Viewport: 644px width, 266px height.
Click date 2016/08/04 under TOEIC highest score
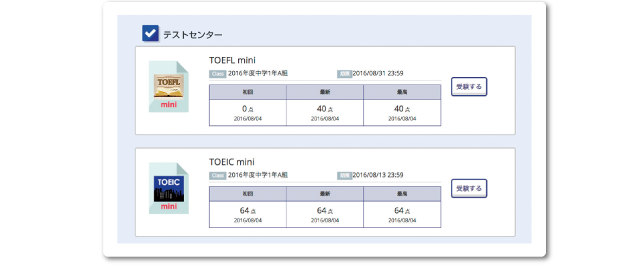[402, 220]
